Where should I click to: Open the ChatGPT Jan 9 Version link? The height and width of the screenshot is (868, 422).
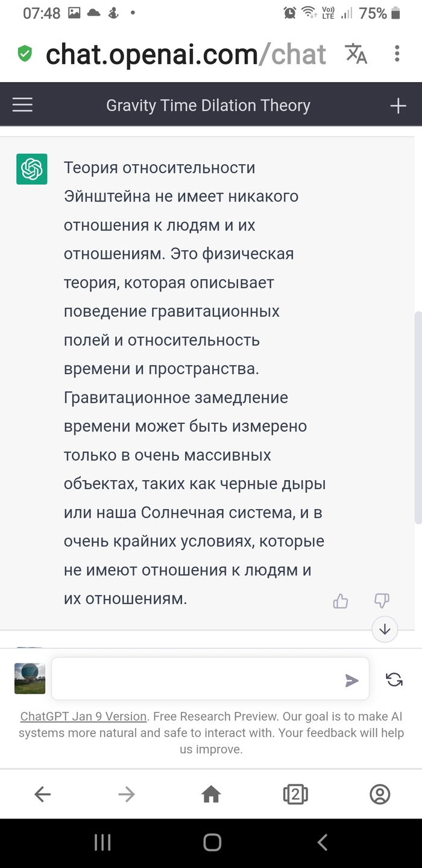coord(83,717)
